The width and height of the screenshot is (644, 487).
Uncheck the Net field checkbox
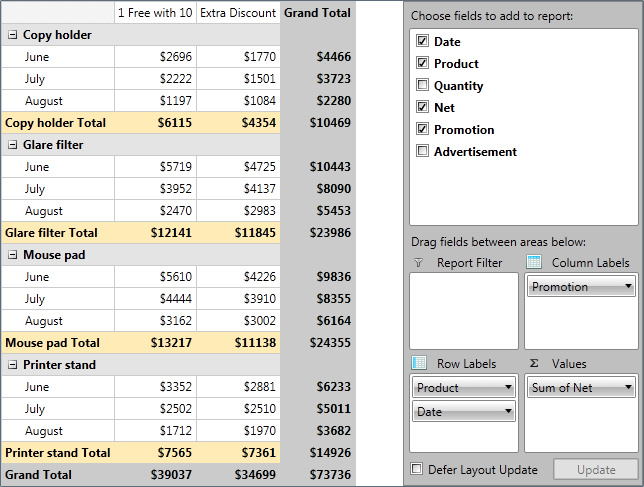[422, 106]
